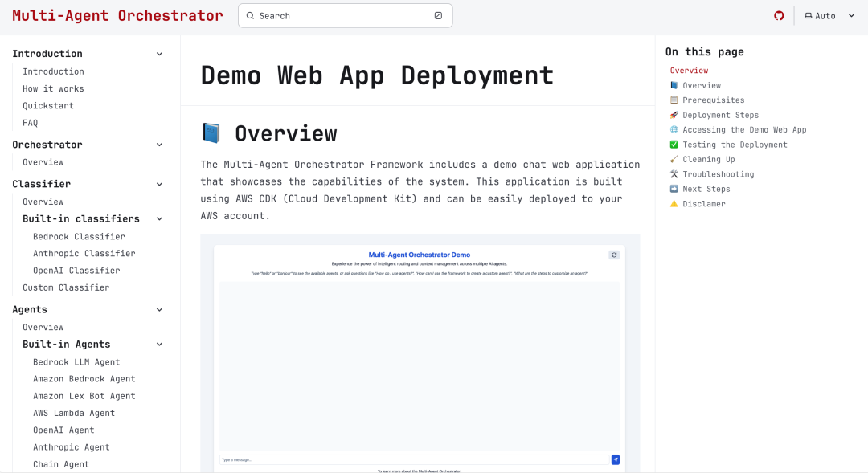Open the OpenAI Classifier page

pos(76,271)
